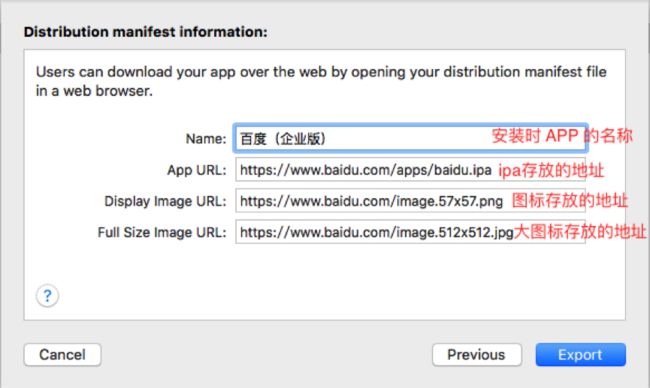Click the red annotation '大图标存放的地址'
Viewport: 650px width, 388px height.
pyautogui.click(x=580, y=231)
